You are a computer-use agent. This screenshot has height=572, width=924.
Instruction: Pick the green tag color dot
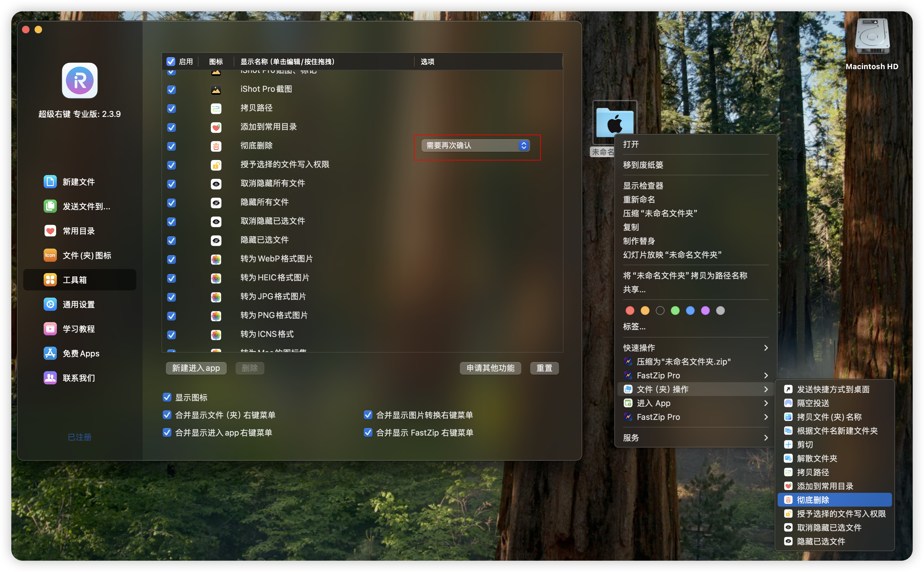pos(675,311)
